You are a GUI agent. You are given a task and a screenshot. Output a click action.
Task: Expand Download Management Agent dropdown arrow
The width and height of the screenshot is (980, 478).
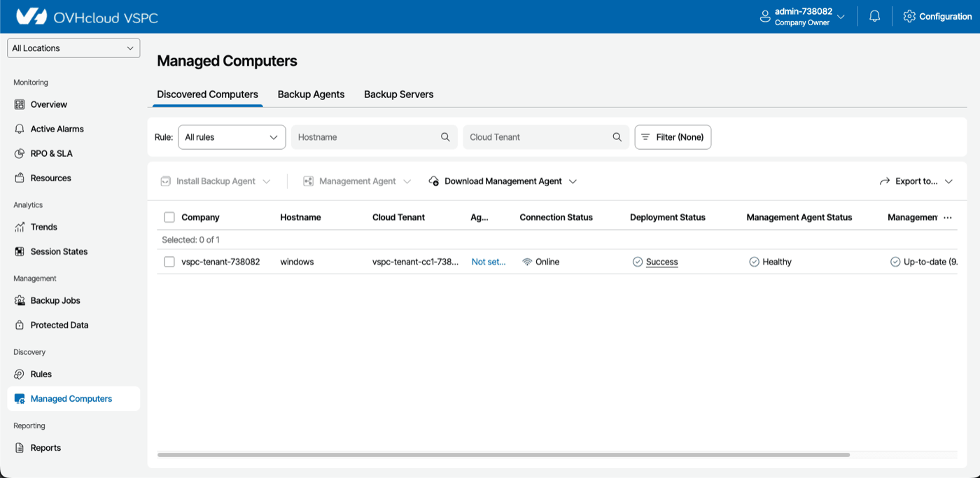point(573,181)
